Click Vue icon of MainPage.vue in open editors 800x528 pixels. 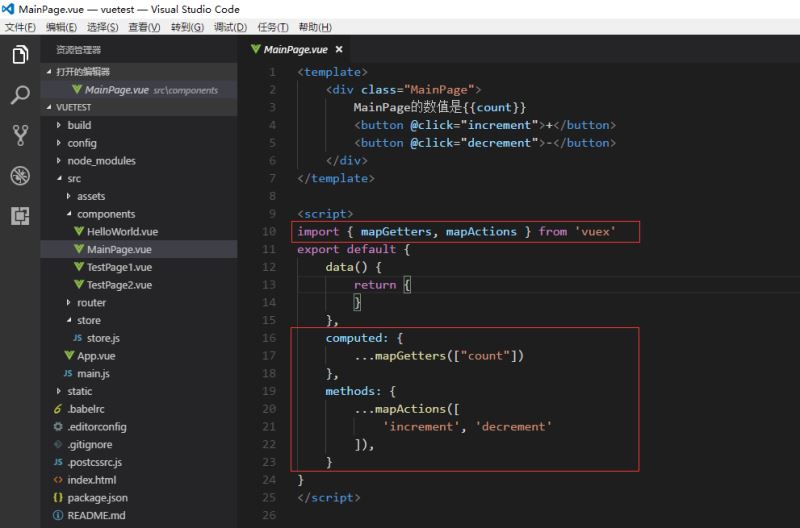(x=77, y=89)
